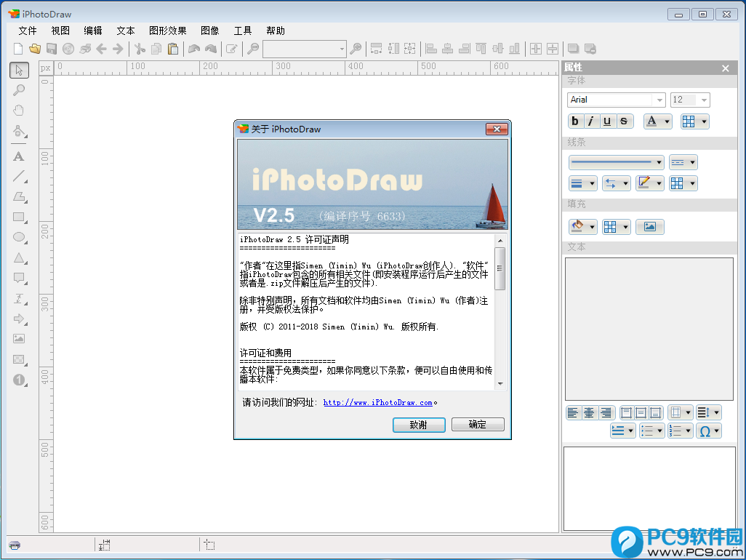Open the 工具 menu
This screenshot has width=746, height=560.
pos(243,31)
